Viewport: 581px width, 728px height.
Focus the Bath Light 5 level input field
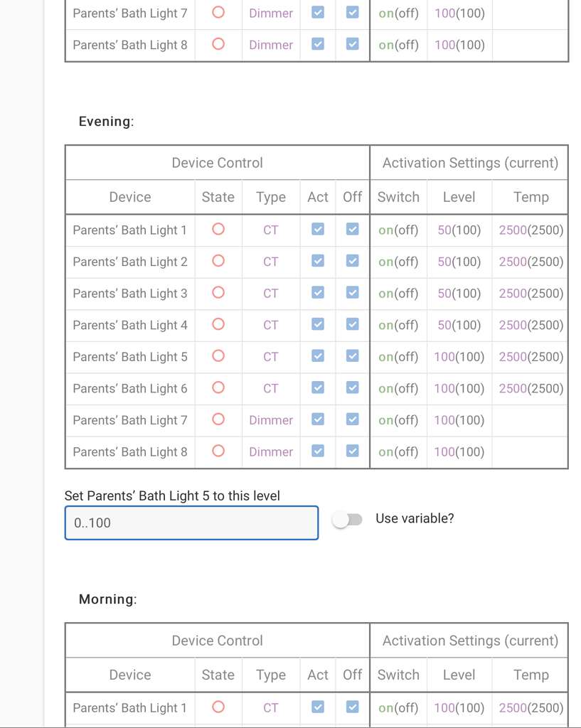[x=191, y=523]
